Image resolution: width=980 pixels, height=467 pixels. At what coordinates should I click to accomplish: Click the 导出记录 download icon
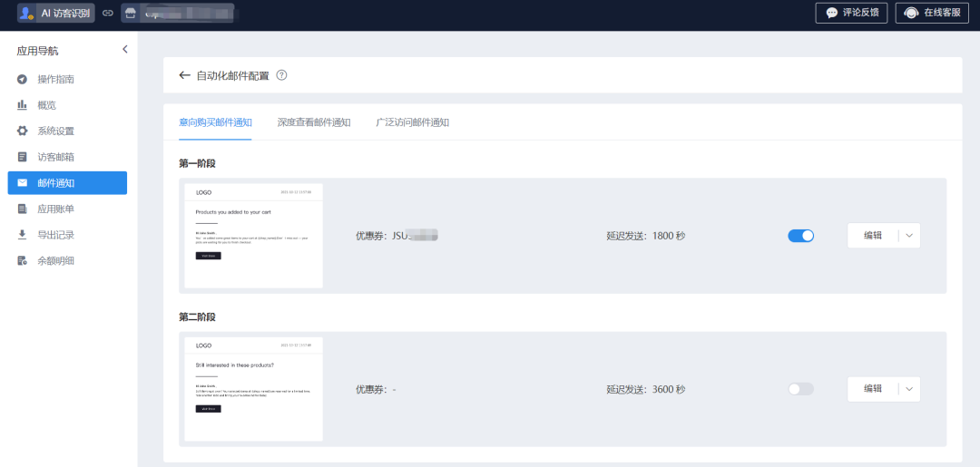tap(23, 235)
